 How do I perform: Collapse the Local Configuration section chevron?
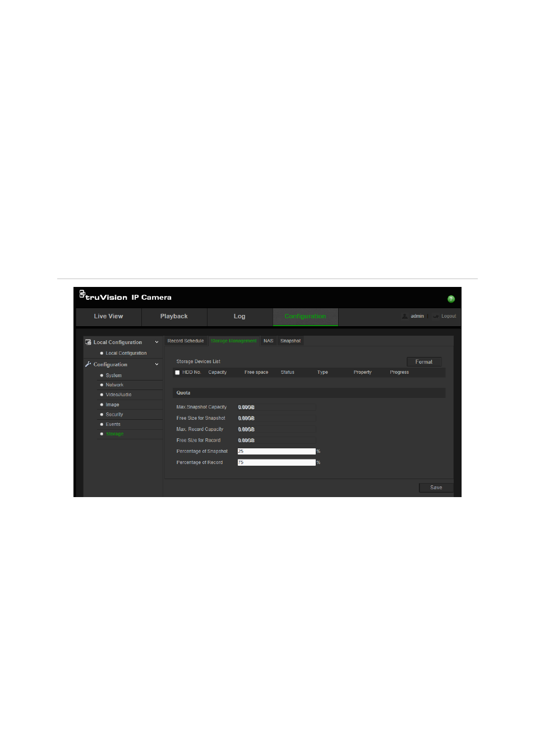[156, 342]
